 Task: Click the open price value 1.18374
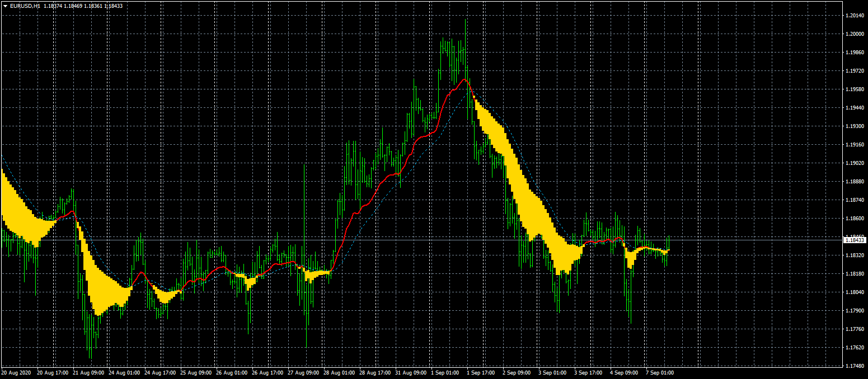coord(53,6)
